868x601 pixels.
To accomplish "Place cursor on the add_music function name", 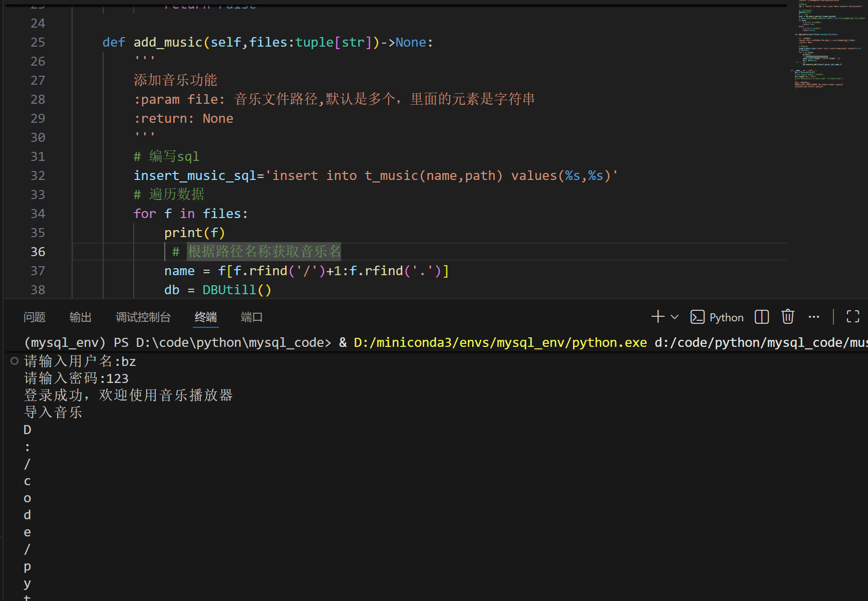I will [x=168, y=43].
